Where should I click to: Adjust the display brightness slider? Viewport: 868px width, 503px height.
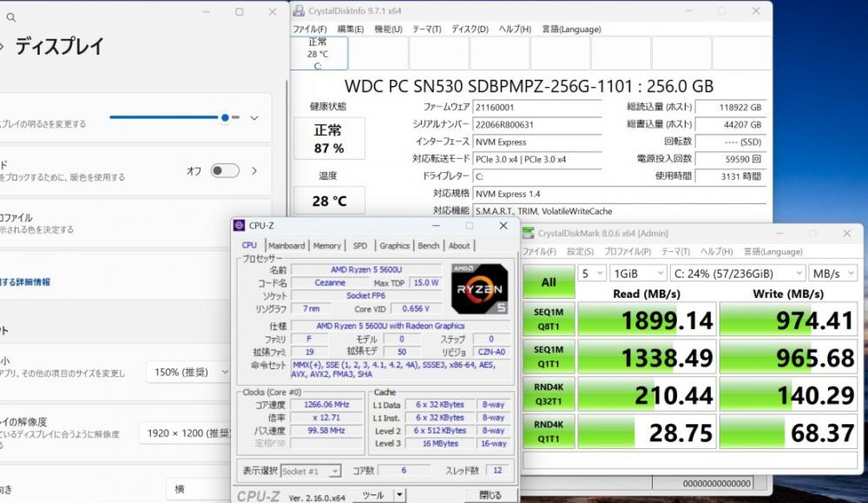click(x=174, y=117)
